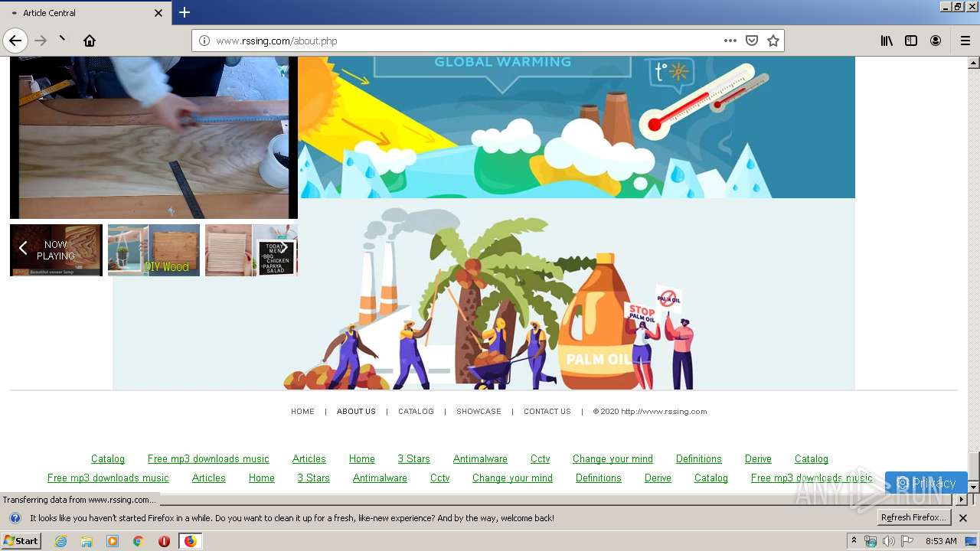
Task: Open Cctv link in the upper link row
Action: 540,459
